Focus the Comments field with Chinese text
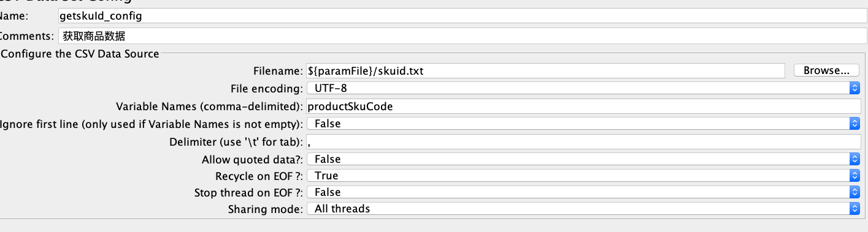 coord(462,36)
